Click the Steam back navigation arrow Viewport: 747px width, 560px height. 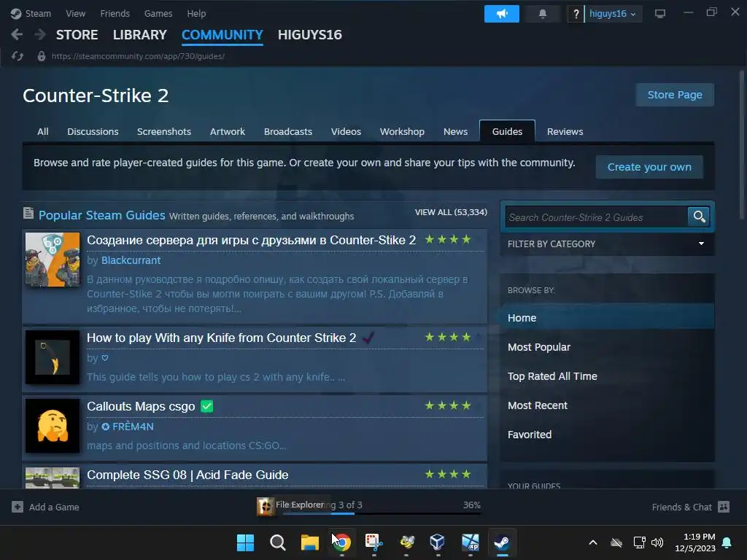17,34
